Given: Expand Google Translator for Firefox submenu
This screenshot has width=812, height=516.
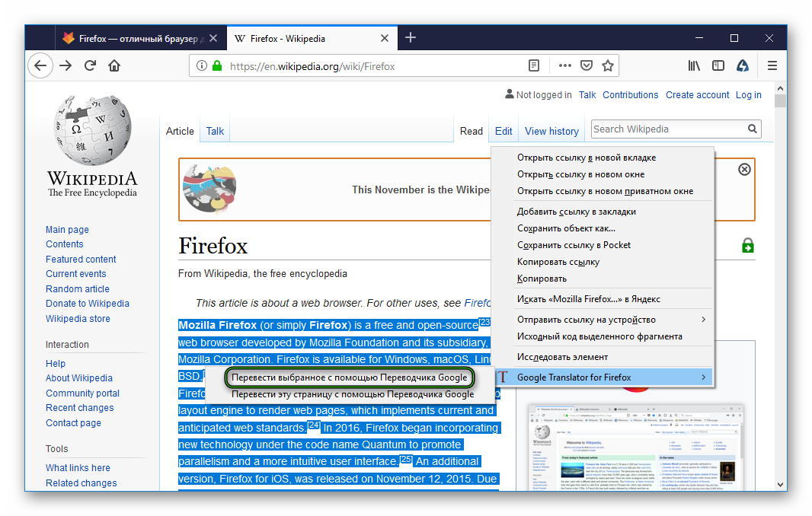Looking at the screenshot, I should (603, 377).
